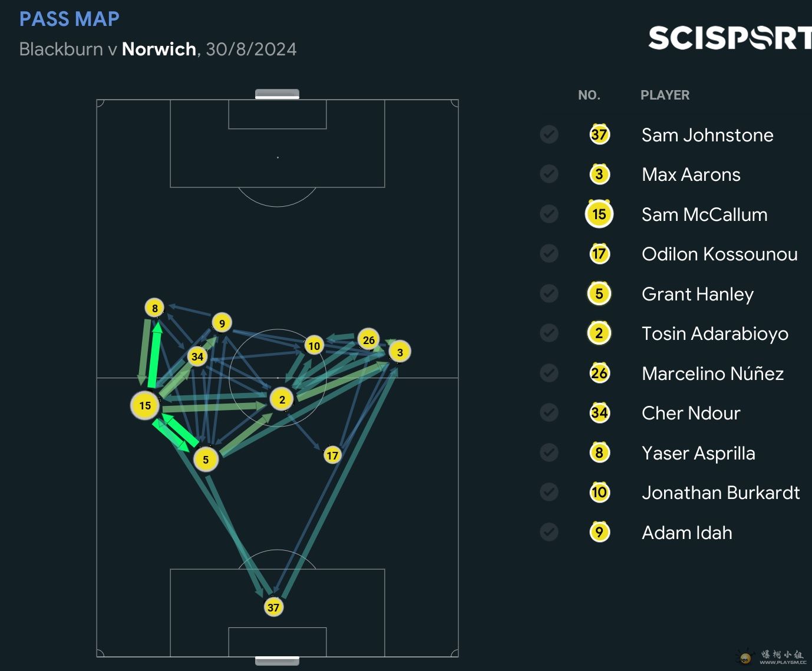Click player node 26 on the pitch
This screenshot has height=671, width=812.
coord(369,339)
